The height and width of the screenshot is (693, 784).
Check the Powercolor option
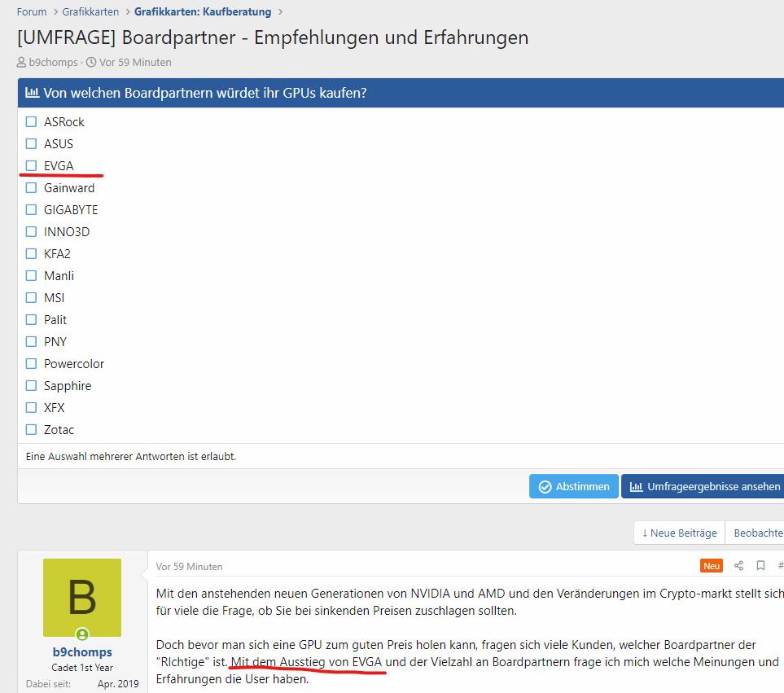31,364
